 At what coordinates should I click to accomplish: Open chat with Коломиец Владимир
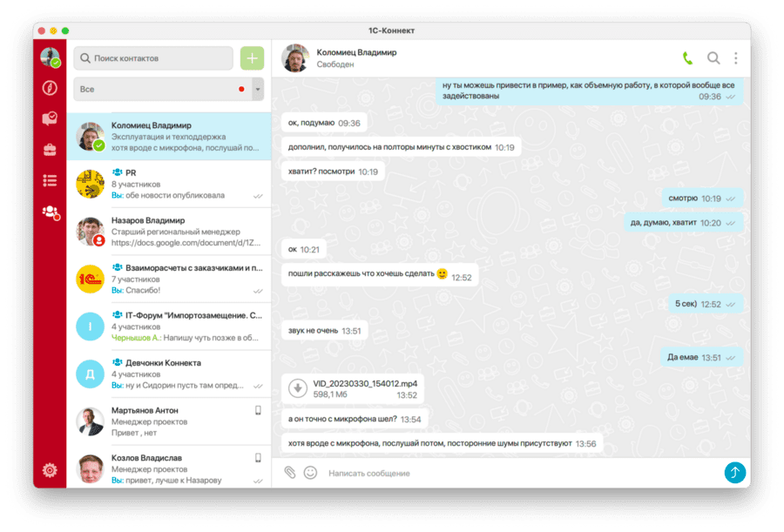pyautogui.click(x=169, y=137)
